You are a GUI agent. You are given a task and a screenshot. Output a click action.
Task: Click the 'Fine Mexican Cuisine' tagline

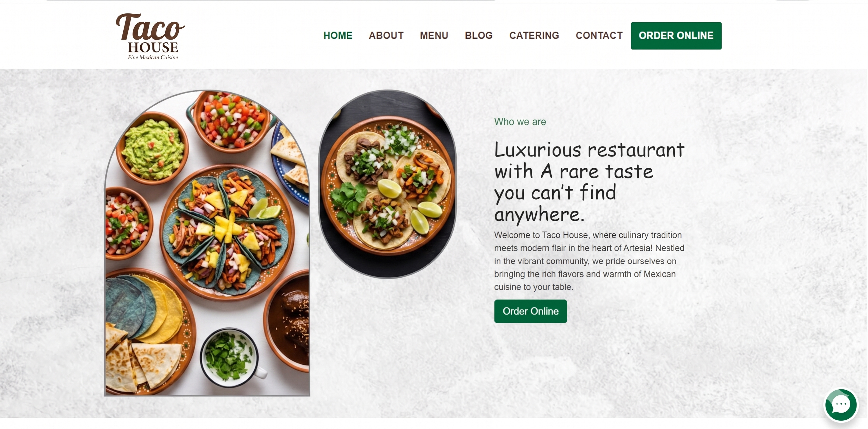tap(153, 57)
